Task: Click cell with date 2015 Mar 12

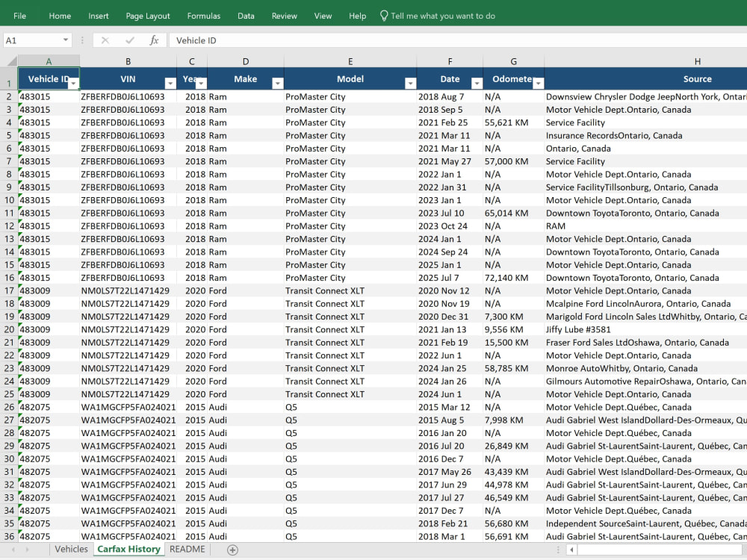Action: point(450,407)
